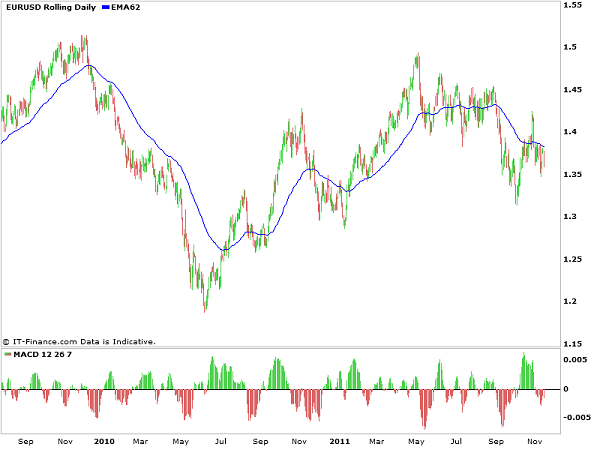
Task: Click the Jul label after May 2010
Action: tap(221, 441)
